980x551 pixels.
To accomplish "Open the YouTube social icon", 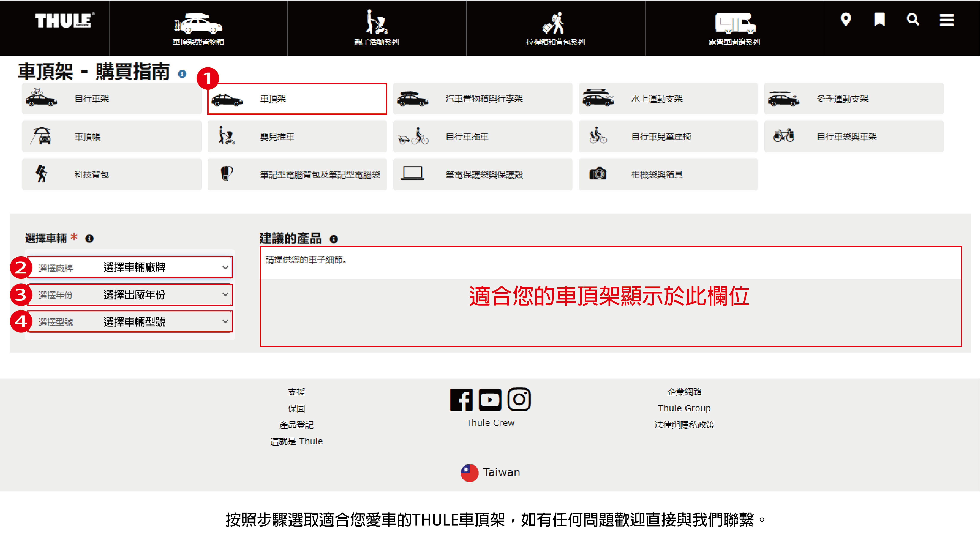I will click(490, 399).
